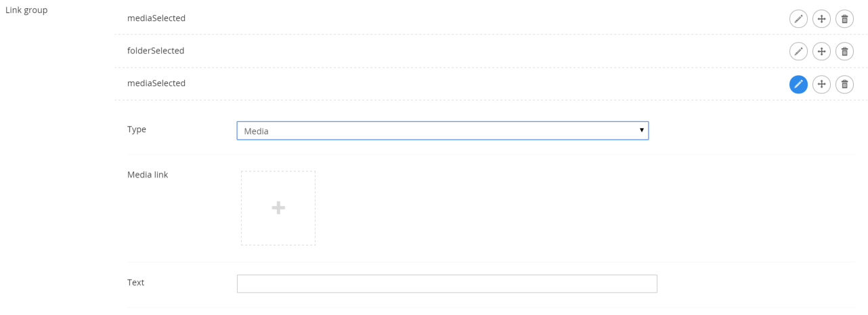Click move icon on the expanded mediaSelected row
Screen dimensions: 868x315
tap(821, 84)
